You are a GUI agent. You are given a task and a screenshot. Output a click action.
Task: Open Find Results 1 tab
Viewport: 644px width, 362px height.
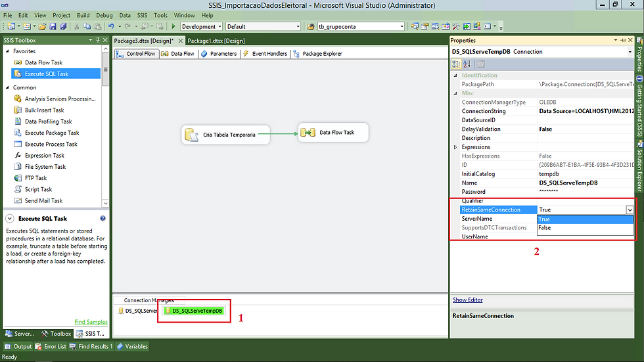pos(91,346)
